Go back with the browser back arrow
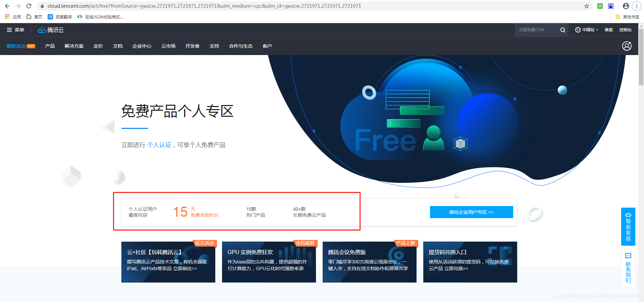The width and height of the screenshot is (644, 302). click(7, 6)
